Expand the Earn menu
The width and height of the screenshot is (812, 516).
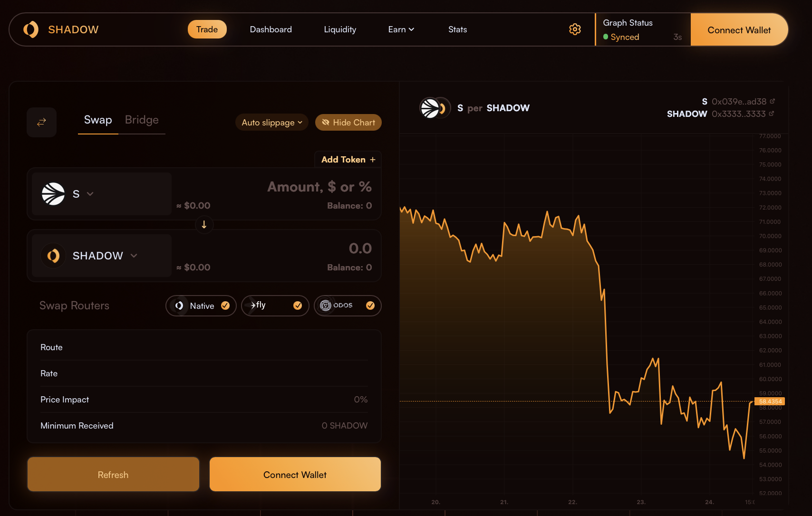click(x=401, y=29)
